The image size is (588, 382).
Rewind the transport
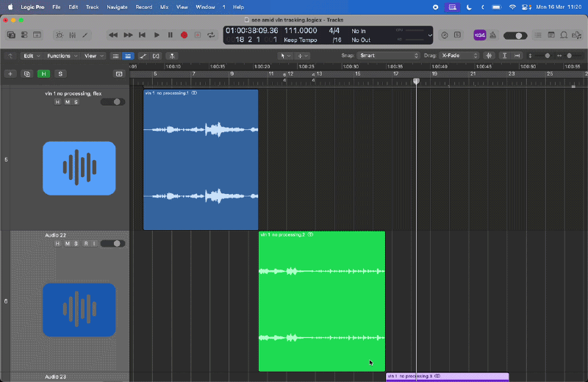[113, 35]
